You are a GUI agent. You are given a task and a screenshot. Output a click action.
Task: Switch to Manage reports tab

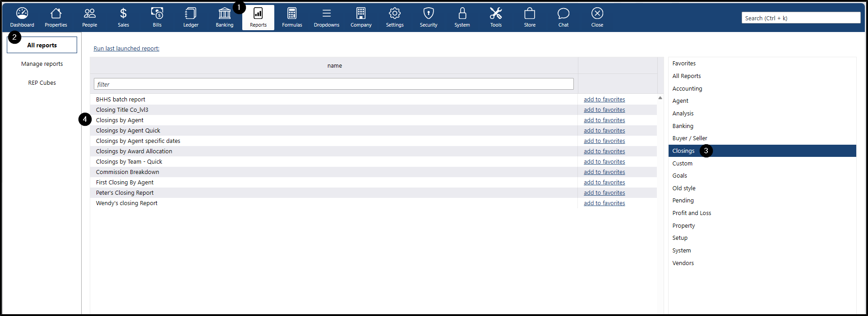tap(42, 64)
